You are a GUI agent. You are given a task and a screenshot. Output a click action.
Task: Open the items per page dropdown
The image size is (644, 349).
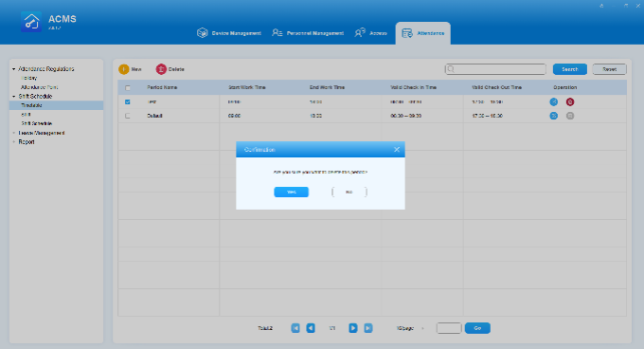tap(410, 328)
